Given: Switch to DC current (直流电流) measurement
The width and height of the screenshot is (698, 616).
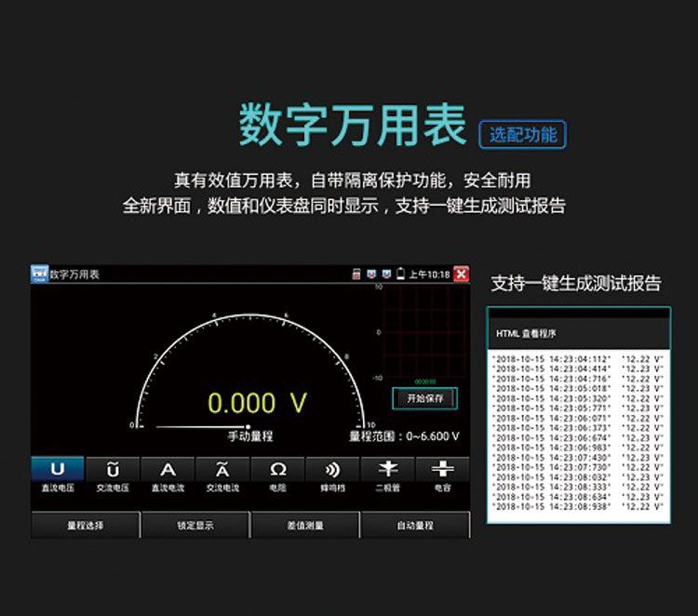Looking at the screenshot, I should click(168, 475).
